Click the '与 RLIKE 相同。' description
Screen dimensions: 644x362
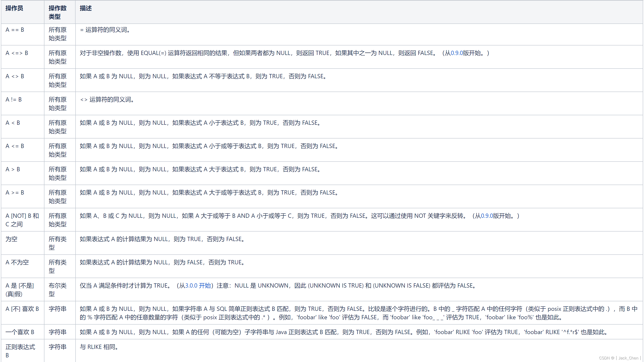click(x=99, y=347)
